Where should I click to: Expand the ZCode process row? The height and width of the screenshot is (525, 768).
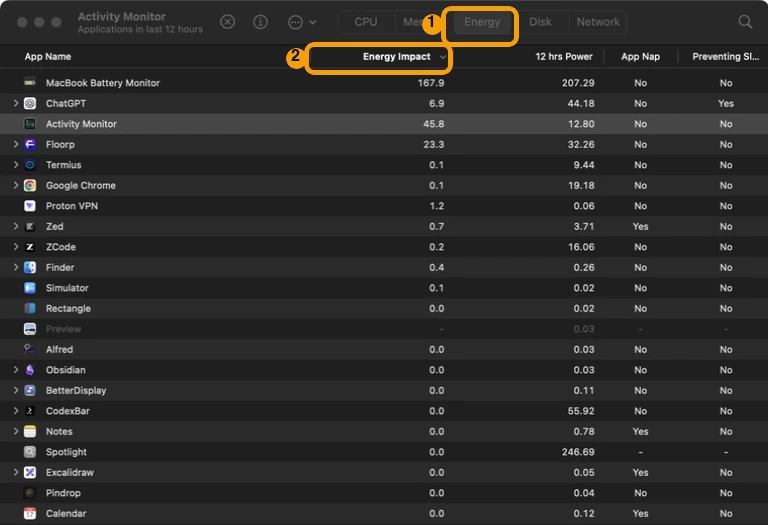[16, 247]
